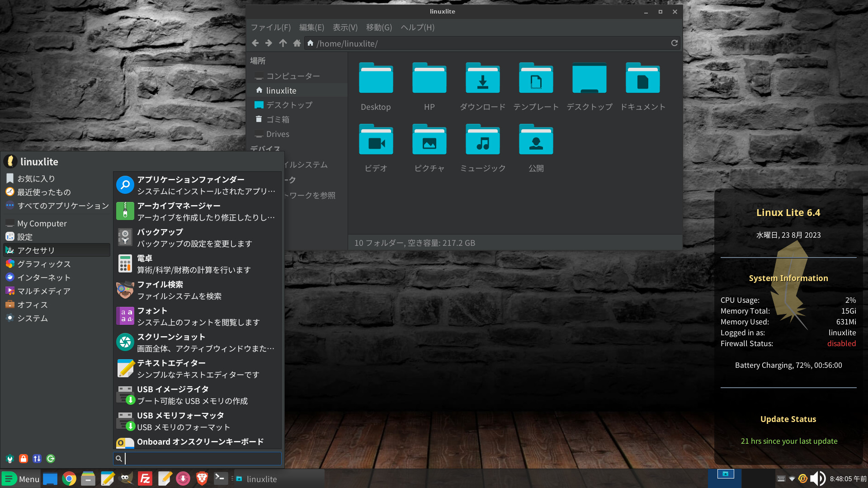Click the home icon in file manager toolbar
This screenshot has width=868, height=488.
pyautogui.click(x=297, y=43)
